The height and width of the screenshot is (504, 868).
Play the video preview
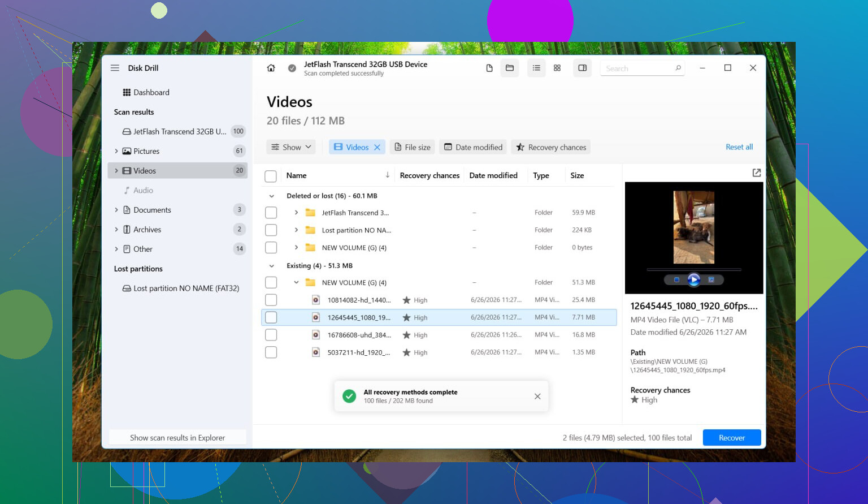694,279
